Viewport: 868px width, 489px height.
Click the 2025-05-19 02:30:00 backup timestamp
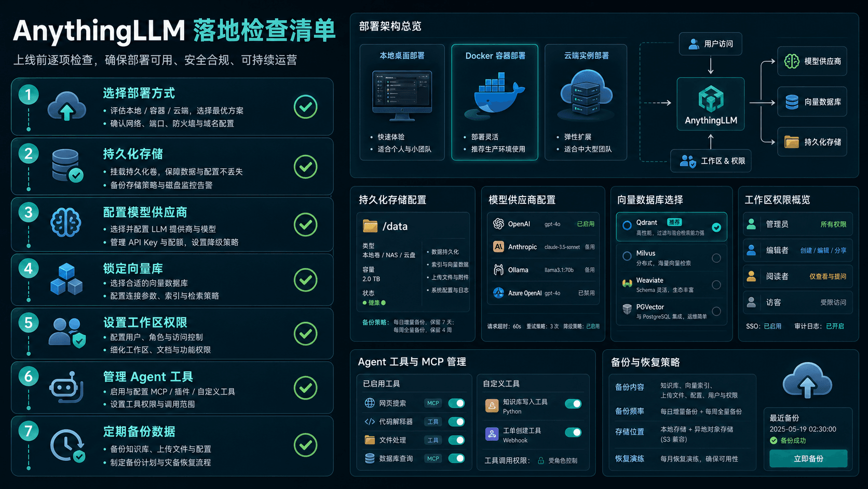tap(803, 429)
